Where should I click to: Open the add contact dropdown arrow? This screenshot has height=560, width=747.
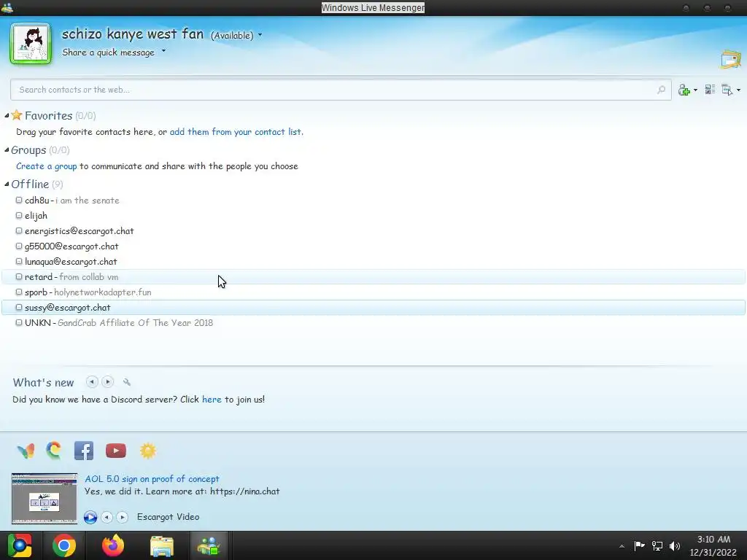(x=695, y=90)
